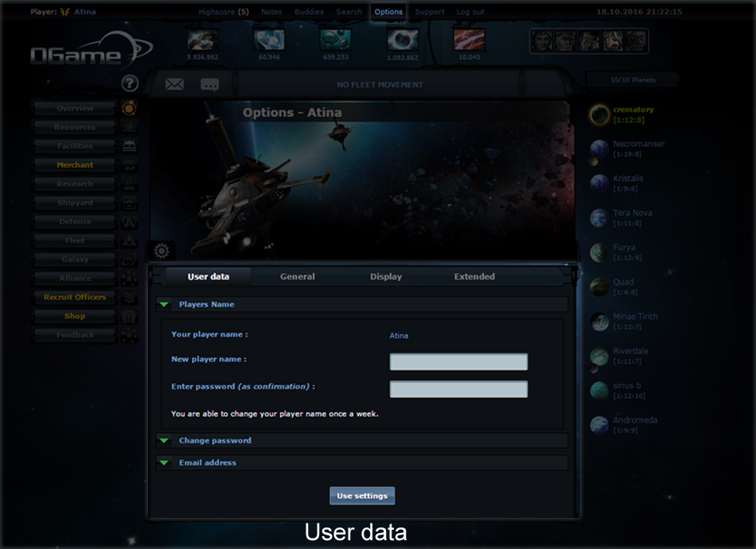Image resolution: width=756 pixels, height=549 pixels.
Task: Click the password confirmation field
Action: [x=458, y=389]
